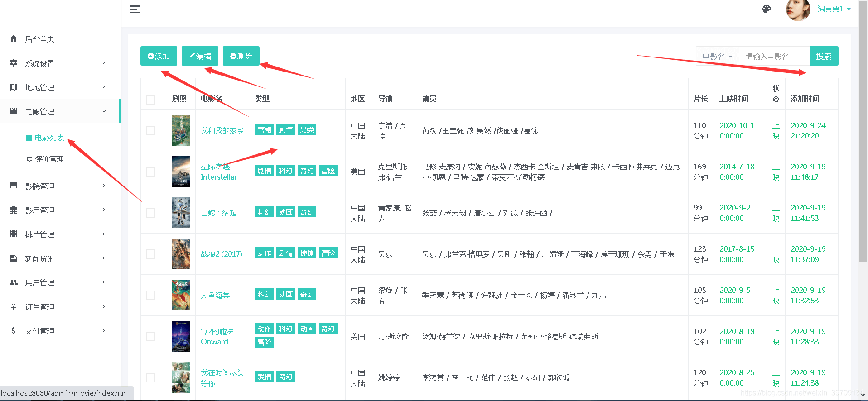
Task: Click the building icon for 影厅管理
Action: 14,210
